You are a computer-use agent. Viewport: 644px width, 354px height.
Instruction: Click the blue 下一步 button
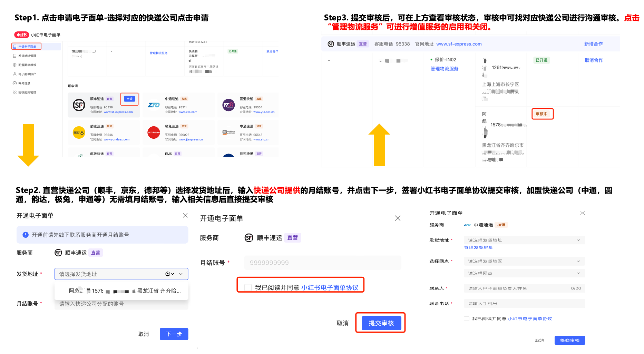174,334
